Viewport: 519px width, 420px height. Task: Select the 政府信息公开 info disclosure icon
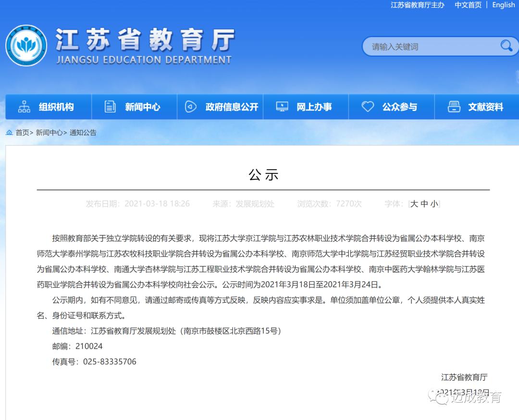coord(190,107)
